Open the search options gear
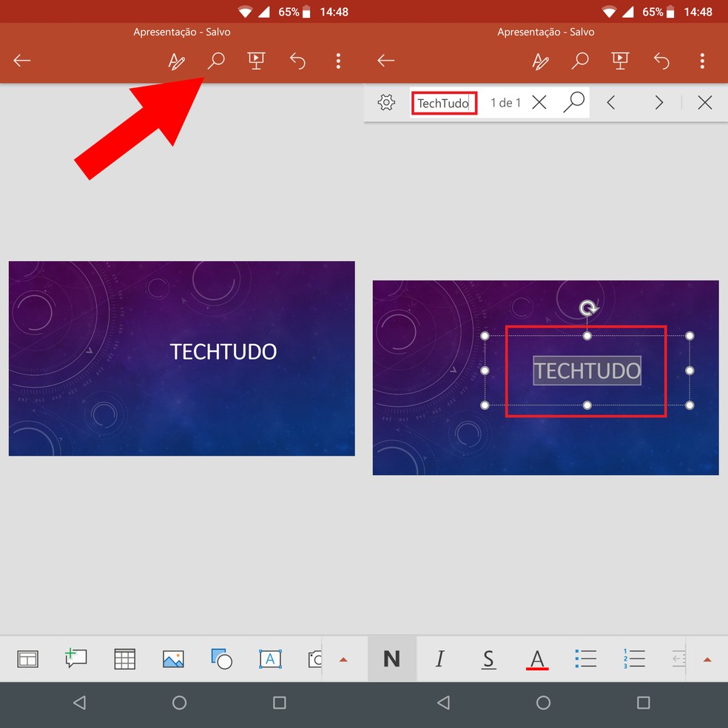Image resolution: width=728 pixels, height=728 pixels. (x=385, y=102)
